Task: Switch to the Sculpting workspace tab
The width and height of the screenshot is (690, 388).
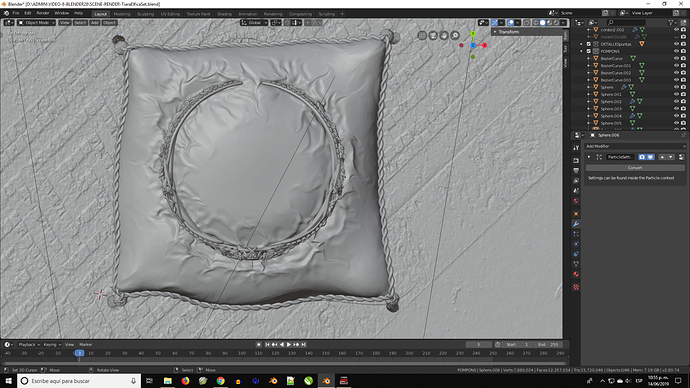Action: [x=145, y=14]
